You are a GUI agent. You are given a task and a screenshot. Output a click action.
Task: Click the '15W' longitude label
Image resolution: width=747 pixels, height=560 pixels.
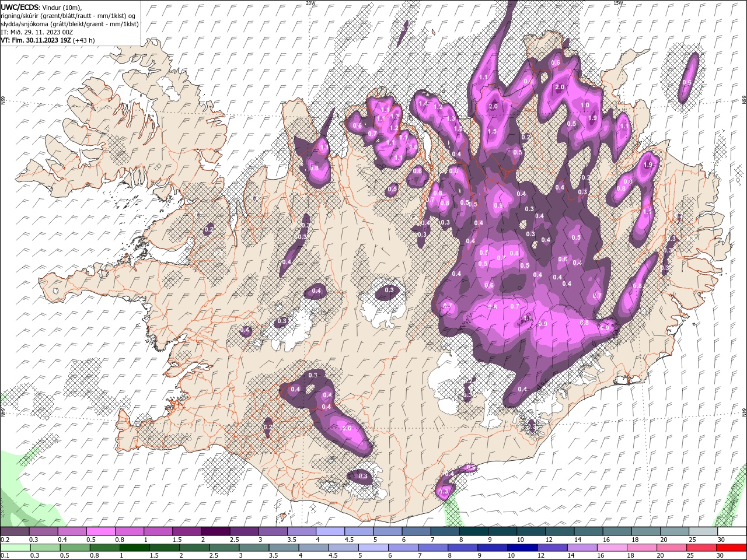[618, 3]
